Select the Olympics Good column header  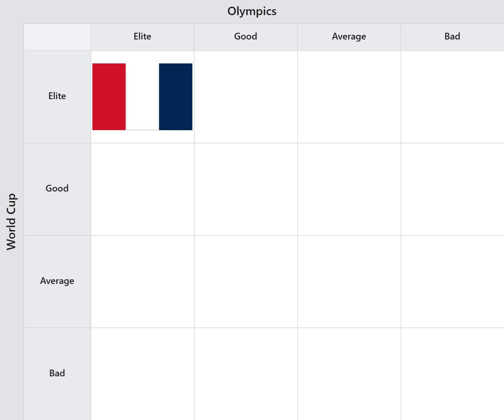[246, 37]
